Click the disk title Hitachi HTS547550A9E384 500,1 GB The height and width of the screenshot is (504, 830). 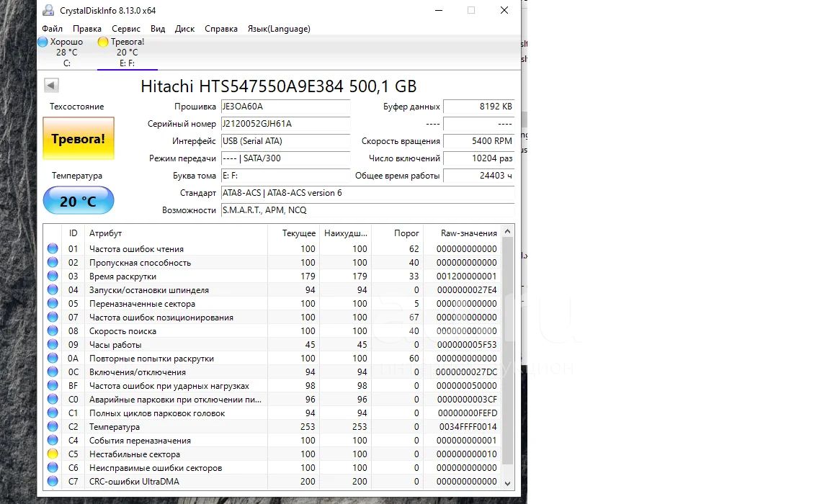pos(278,86)
